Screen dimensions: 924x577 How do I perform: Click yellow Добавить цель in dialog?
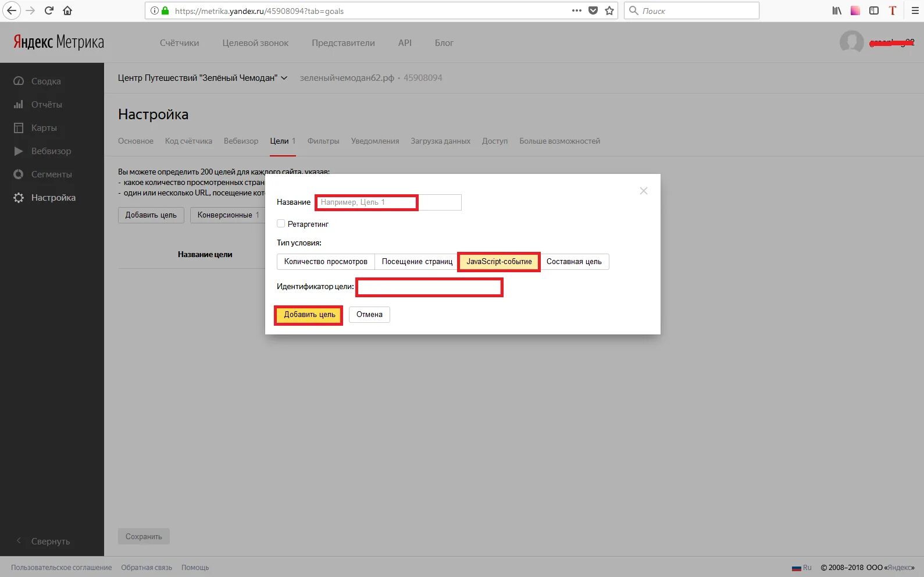(309, 315)
